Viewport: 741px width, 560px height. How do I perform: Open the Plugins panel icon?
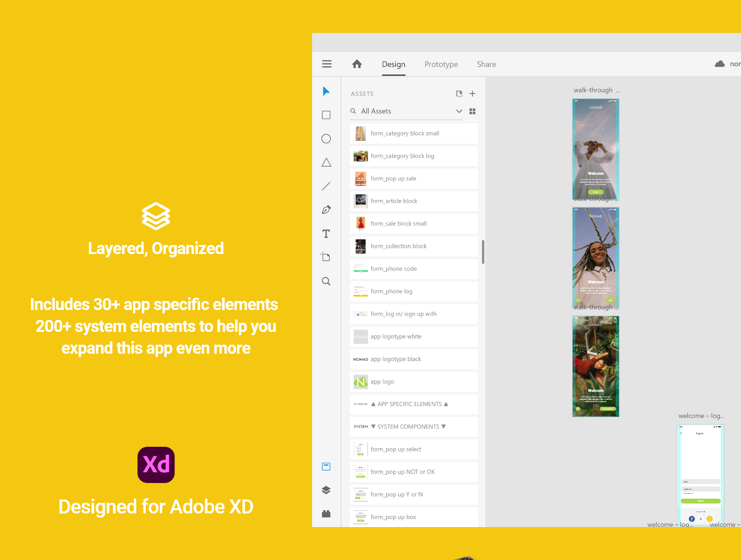point(326,513)
